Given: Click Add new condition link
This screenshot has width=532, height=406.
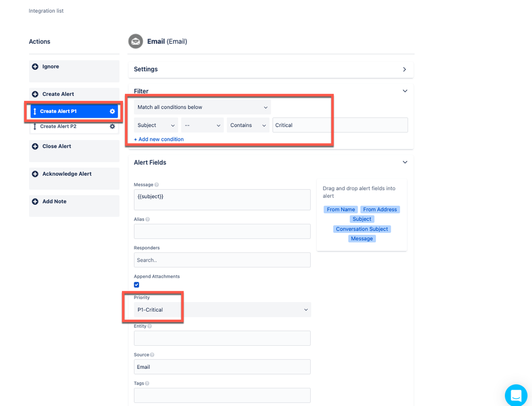Looking at the screenshot, I should [159, 140].
